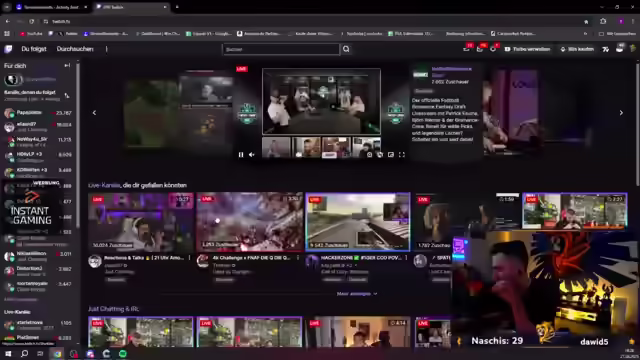Click the Windows search taskbar icon
Image resolution: width=640 pixels, height=360 pixels.
tap(24, 353)
